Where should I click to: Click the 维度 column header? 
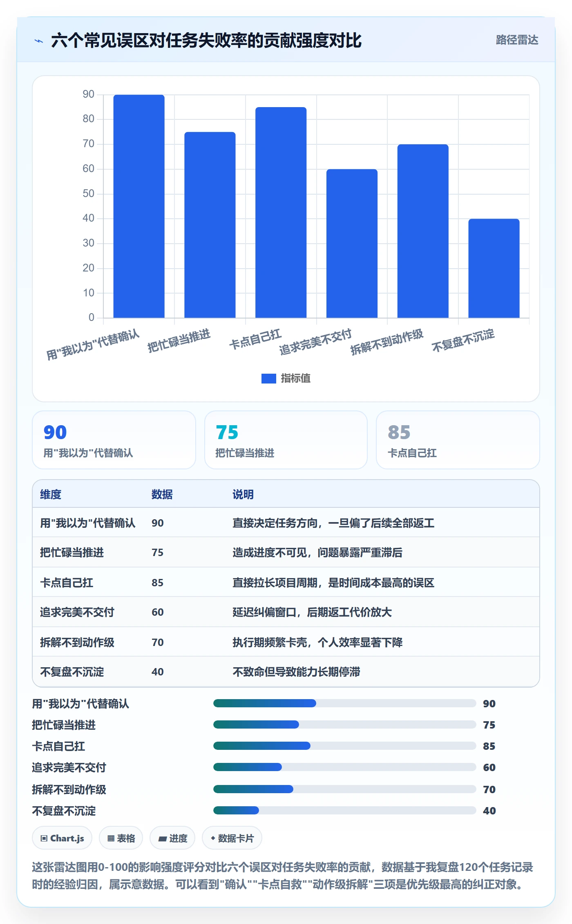coord(51,494)
